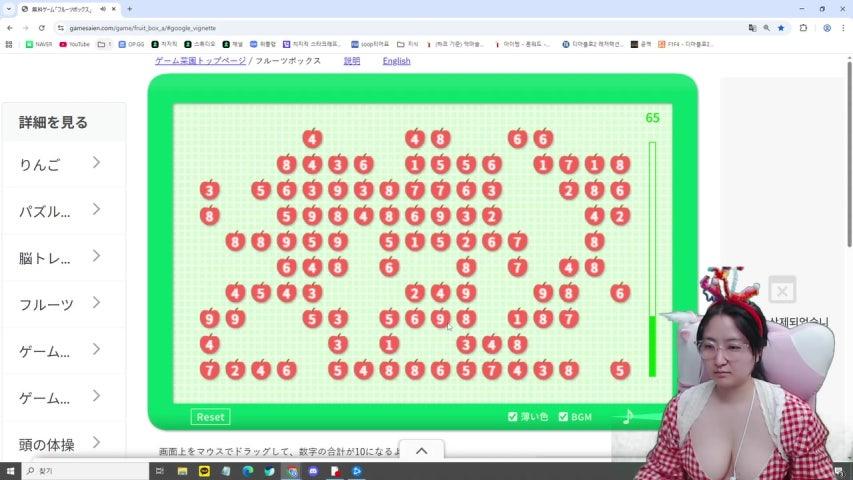Open KakaoTalk from the taskbar
This screenshot has width=853, height=480.
pos(204,471)
